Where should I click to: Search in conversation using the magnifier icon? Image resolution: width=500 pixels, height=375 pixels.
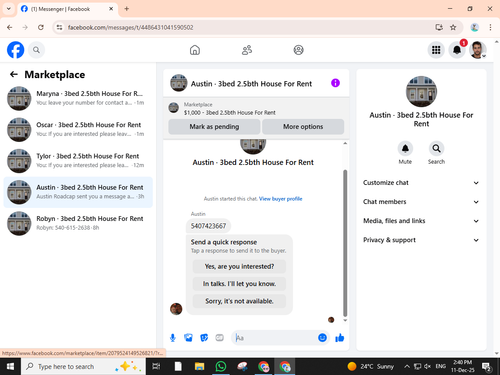click(x=436, y=148)
